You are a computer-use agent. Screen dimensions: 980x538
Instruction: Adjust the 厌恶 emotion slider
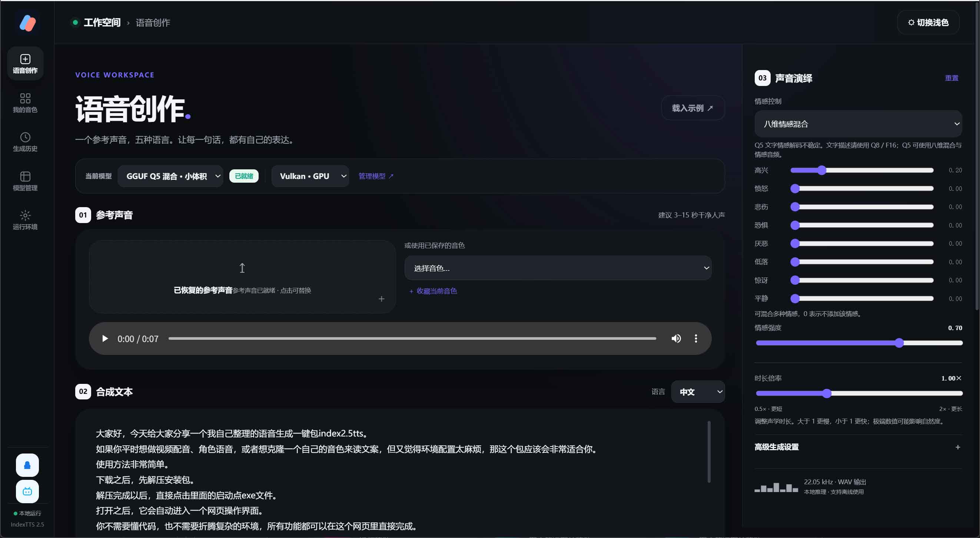(x=862, y=243)
